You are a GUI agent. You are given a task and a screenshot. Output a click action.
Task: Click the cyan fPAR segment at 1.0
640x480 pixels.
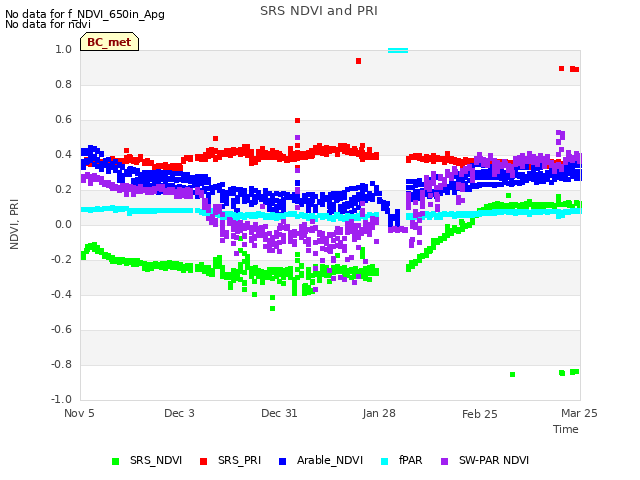click(x=398, y=51)
